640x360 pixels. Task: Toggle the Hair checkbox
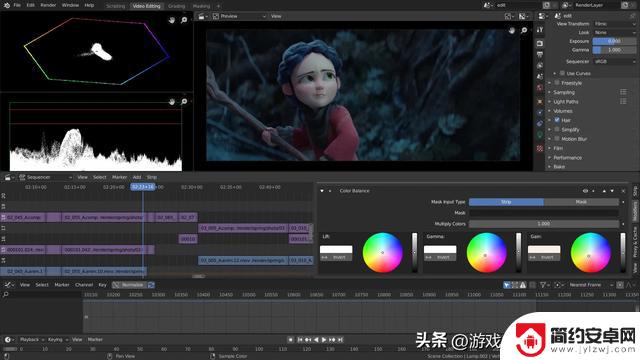pyautogui.click(x=557, y=120)
